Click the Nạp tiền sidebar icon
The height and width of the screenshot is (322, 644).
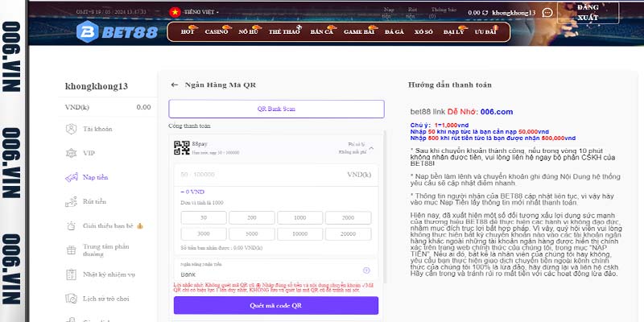tap(71, 177)
